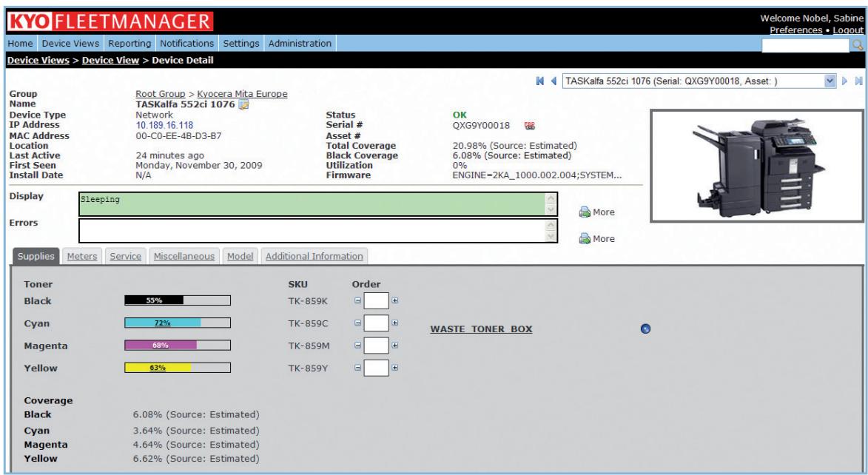This screenshot has height=475, width=868.
Task: Click the KYO Fleetmanager logo
Action: 110,21
